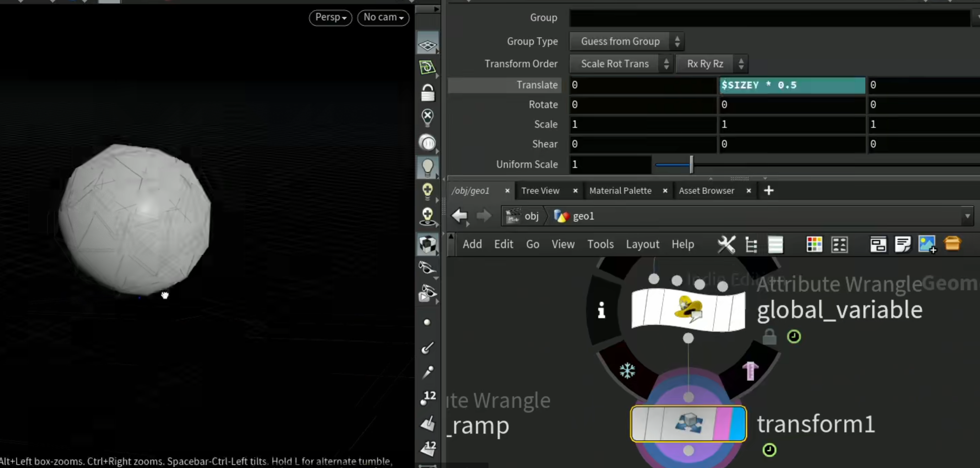Create a sticky note icon
Viewport: 980px width, 468px height.
[x=903, y=244]
